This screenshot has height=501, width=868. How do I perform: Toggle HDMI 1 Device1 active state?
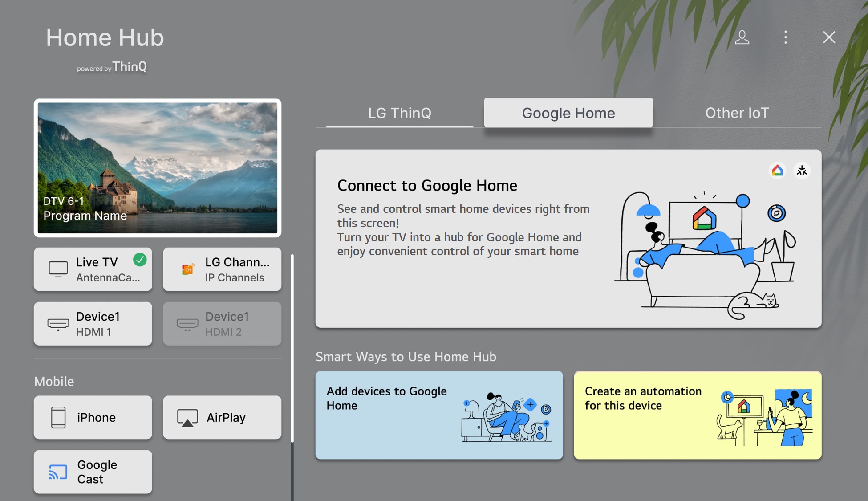coord(93,323)
